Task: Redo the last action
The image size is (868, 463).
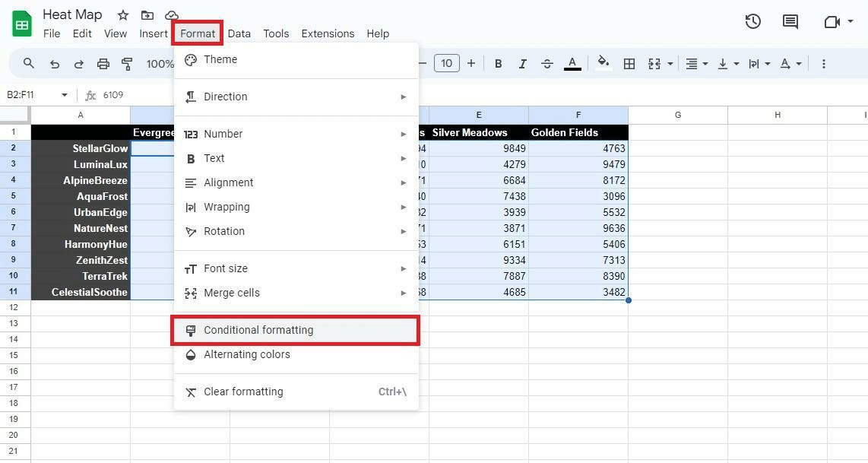Action: click(x=78, y=64)
